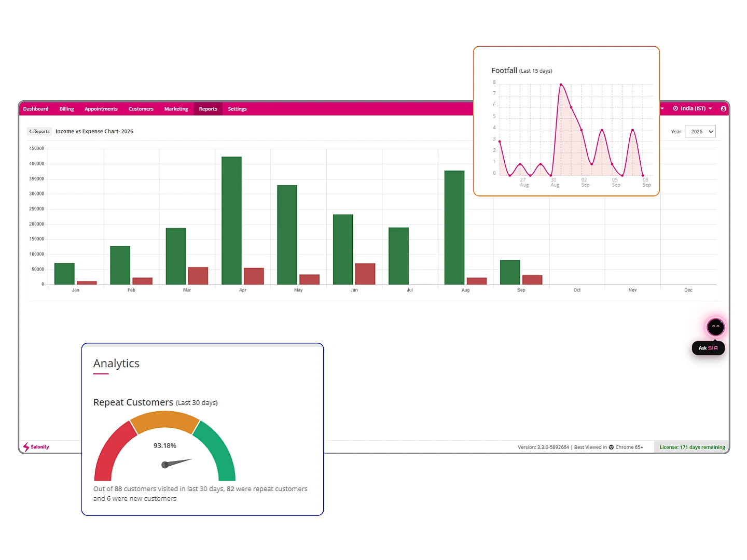This screenshot has height=560, width=747.
Task: Open the user profile icon in header
Action: 723,109
